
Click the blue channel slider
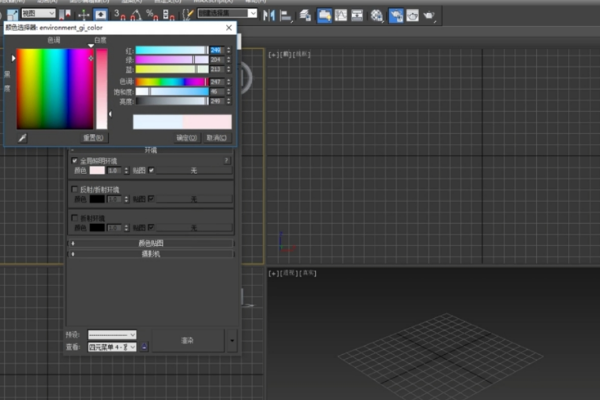172,69
